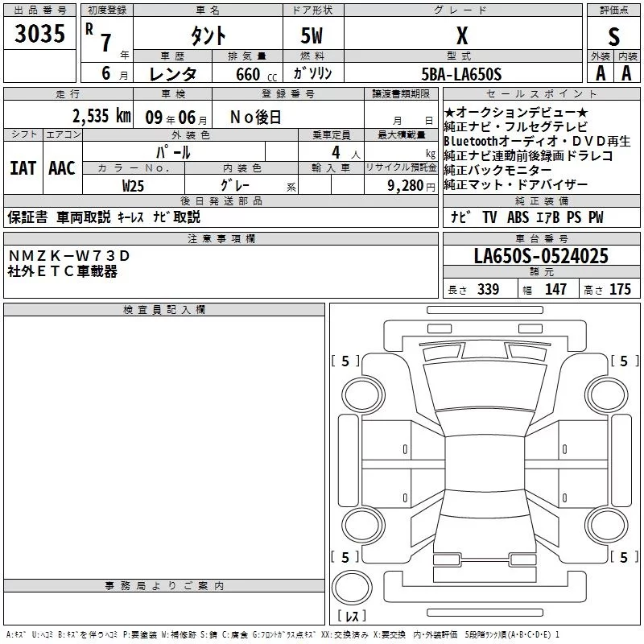Click the color number W25
Screen dimensions: 644x644
(x=133, y=186)
